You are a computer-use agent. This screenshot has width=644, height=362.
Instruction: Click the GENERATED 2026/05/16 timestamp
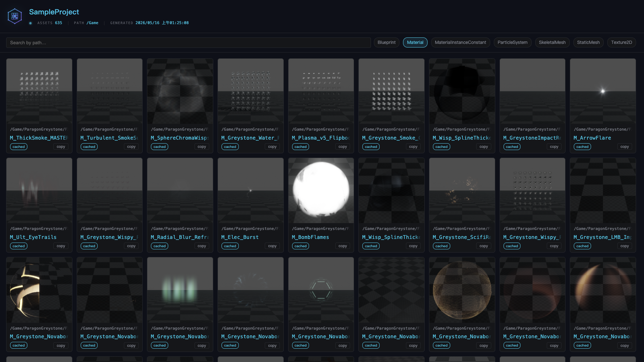click(149, 23)
